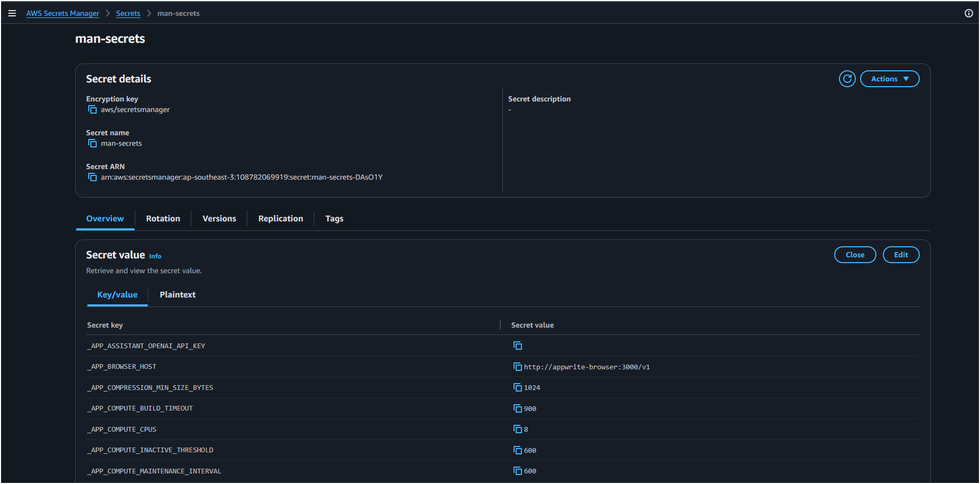Image resolution: width=980 pixels, height=484 pixels.
Task: Select the Plaintext view tab
Action: click(178, 295)
